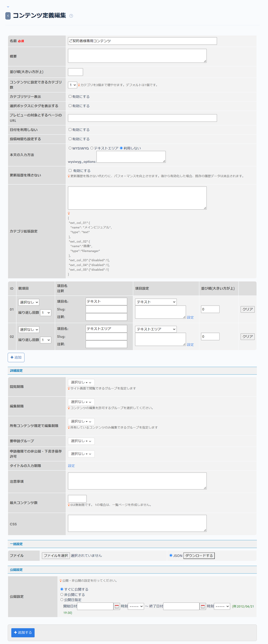Click row 01 並び順 field
Screen dimensions: 268x644
[x=210, y=309]
